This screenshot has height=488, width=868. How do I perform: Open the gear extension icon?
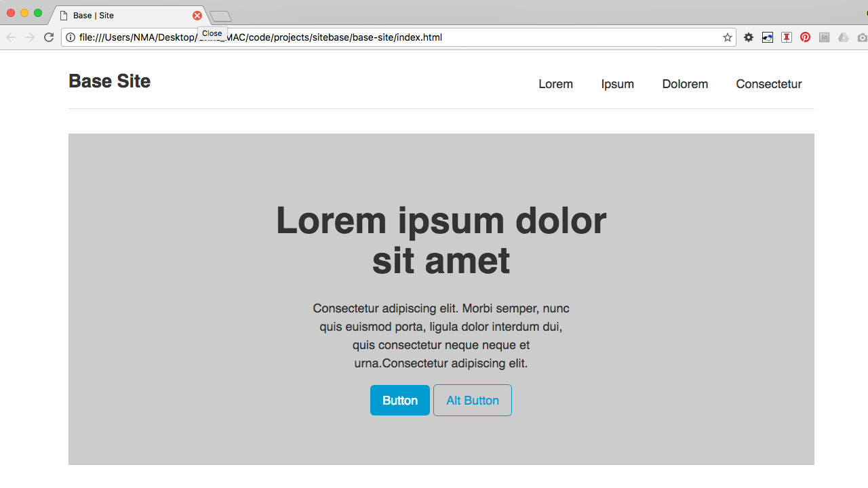749,37
